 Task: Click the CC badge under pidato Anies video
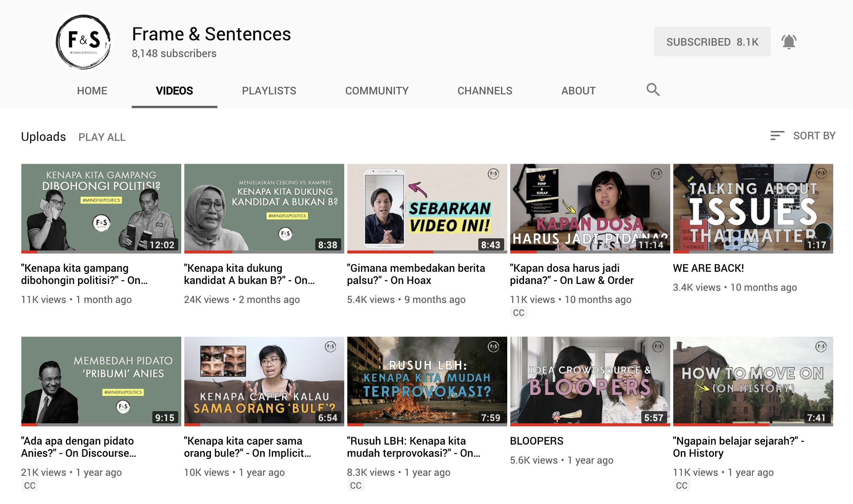(30, 486)
